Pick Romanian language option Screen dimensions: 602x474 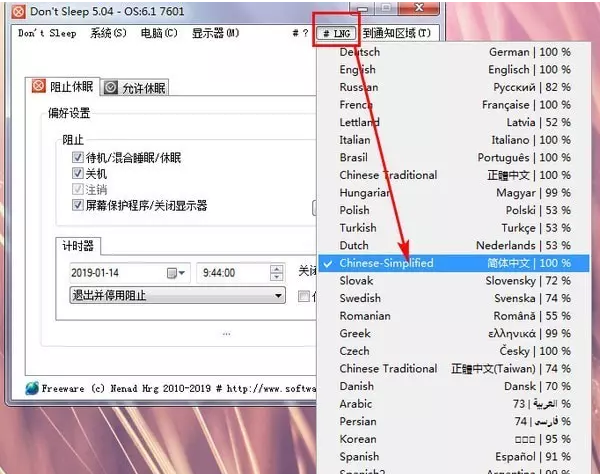[x=454, y=316]
